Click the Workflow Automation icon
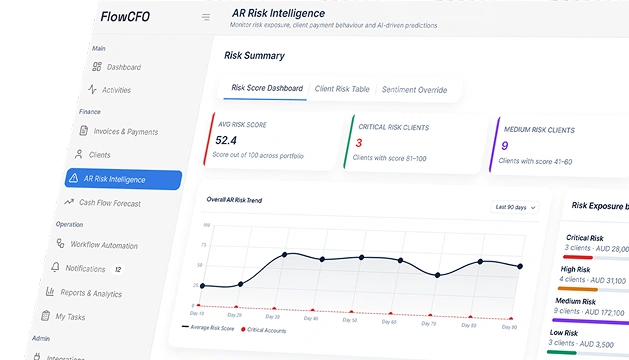This screenshot has height=360, width=629. (x=60, y=243)
